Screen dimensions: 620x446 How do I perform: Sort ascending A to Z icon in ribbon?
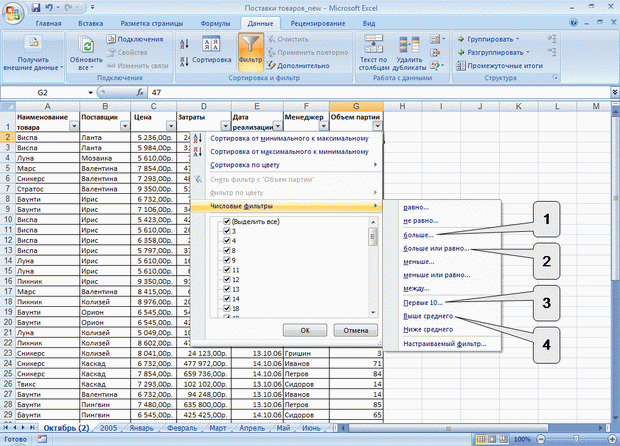tap(184, 44)
